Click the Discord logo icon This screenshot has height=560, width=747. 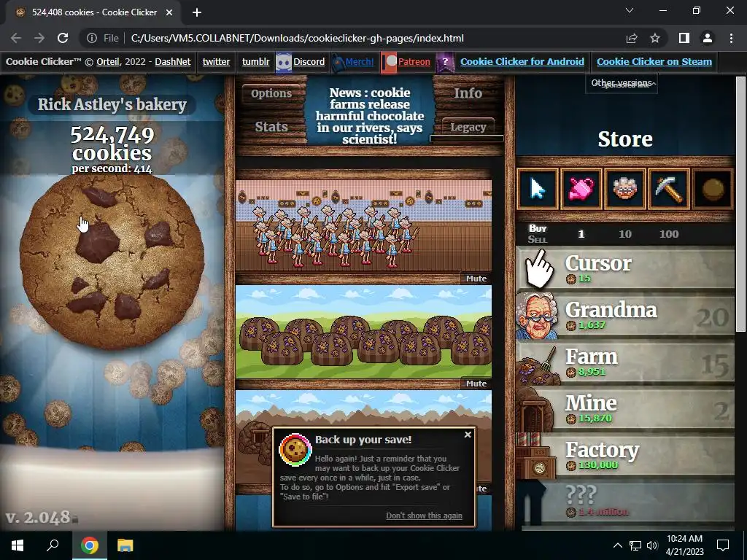284,63
